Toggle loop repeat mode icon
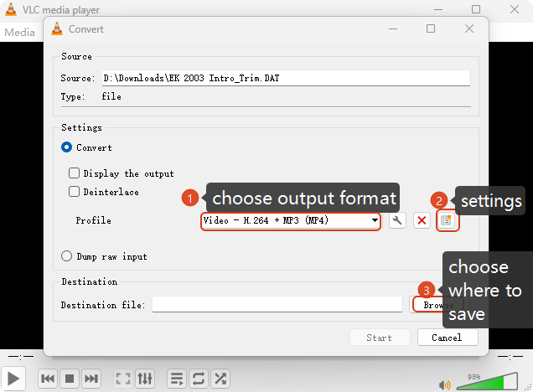533x392 pixels. pyautogui.click(x=199, y=379)
